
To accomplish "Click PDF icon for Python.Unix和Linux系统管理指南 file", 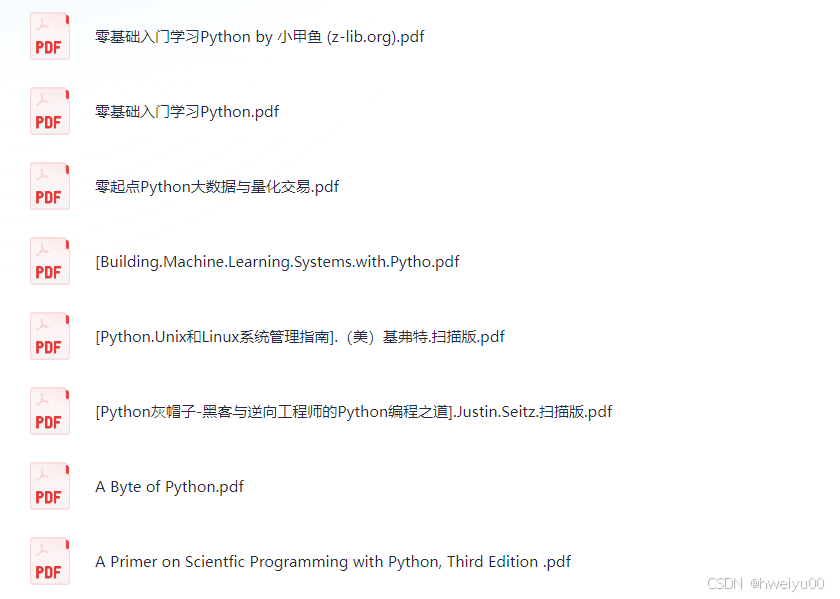I will point(50,336).
